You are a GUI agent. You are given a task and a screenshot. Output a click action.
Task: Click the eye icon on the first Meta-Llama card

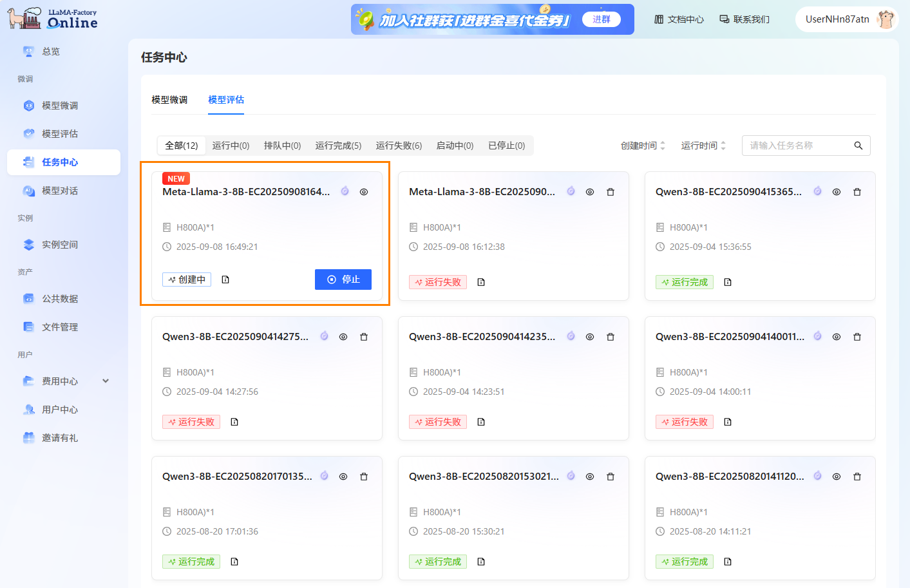[364, 192]
